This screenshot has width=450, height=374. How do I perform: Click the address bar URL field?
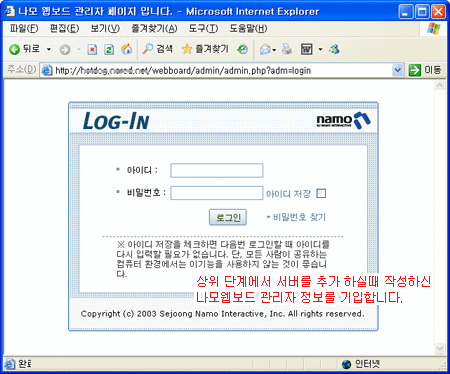(222, 70)
